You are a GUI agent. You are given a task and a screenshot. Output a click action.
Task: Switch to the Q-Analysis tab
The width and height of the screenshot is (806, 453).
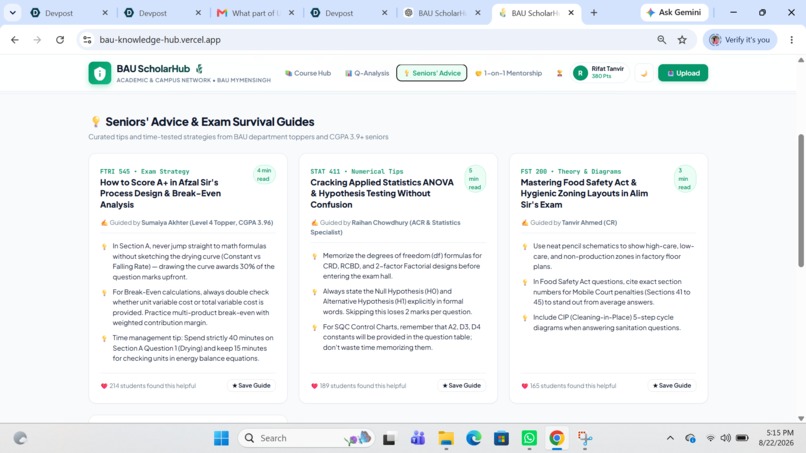point(367,73)
